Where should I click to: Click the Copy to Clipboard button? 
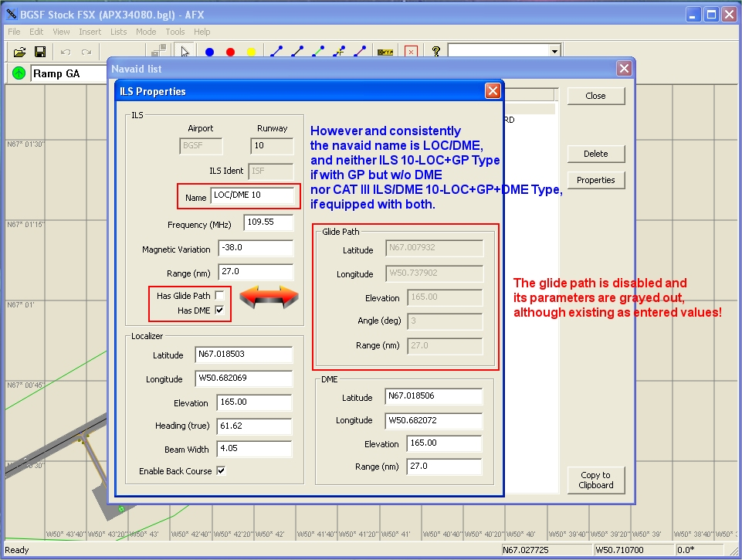595,480
